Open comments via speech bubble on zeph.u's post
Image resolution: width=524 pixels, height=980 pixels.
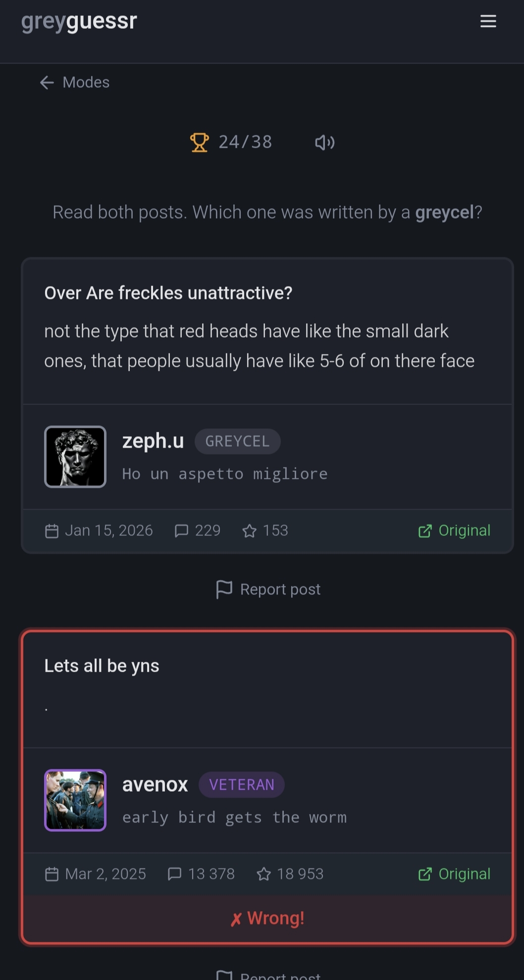182,530
